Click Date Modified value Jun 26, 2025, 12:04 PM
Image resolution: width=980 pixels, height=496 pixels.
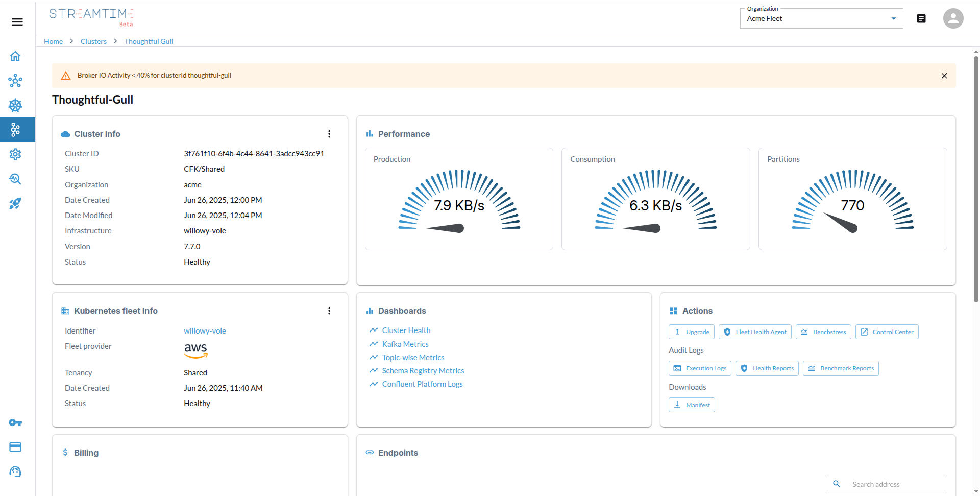point(223,216)
